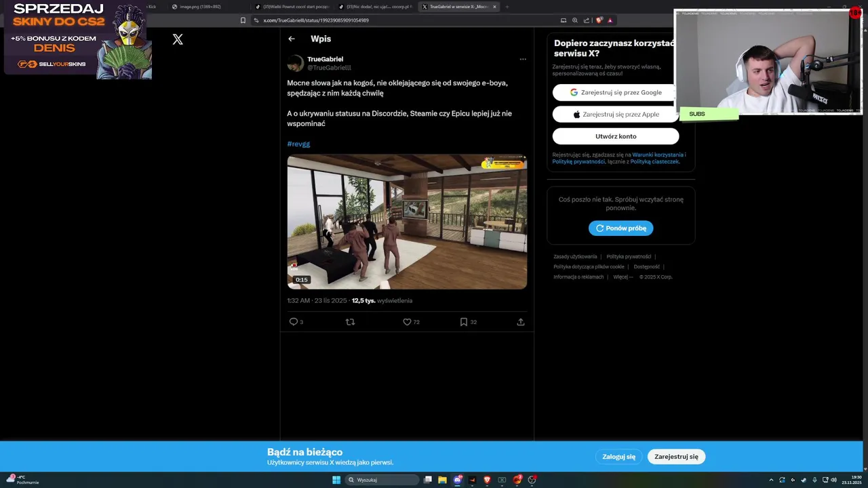Open Polityka prywatności footer link

pyautogui.click(x=629, y=257)
